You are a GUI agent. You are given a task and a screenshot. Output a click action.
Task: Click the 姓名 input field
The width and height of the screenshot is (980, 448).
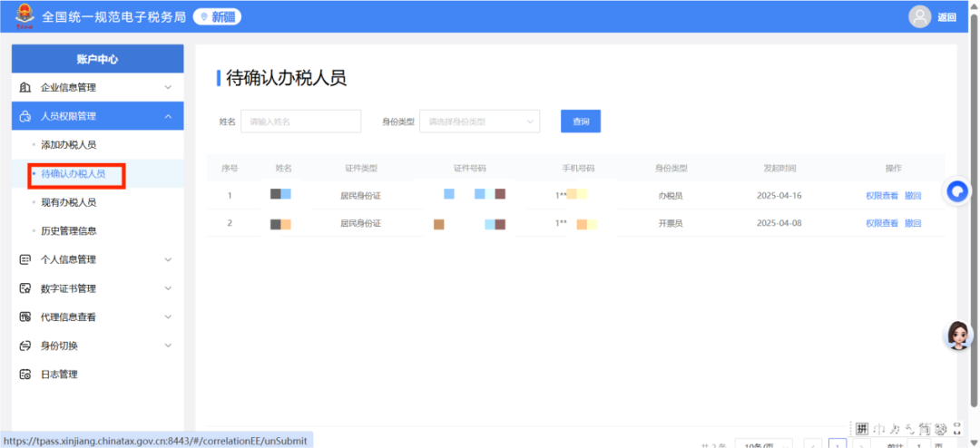(x=300, y=122)
